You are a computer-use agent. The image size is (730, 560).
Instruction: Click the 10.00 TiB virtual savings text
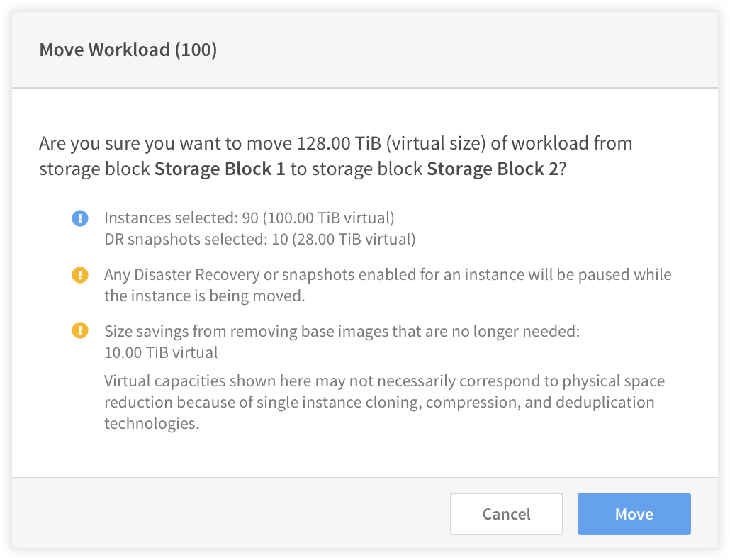point(161,352)
